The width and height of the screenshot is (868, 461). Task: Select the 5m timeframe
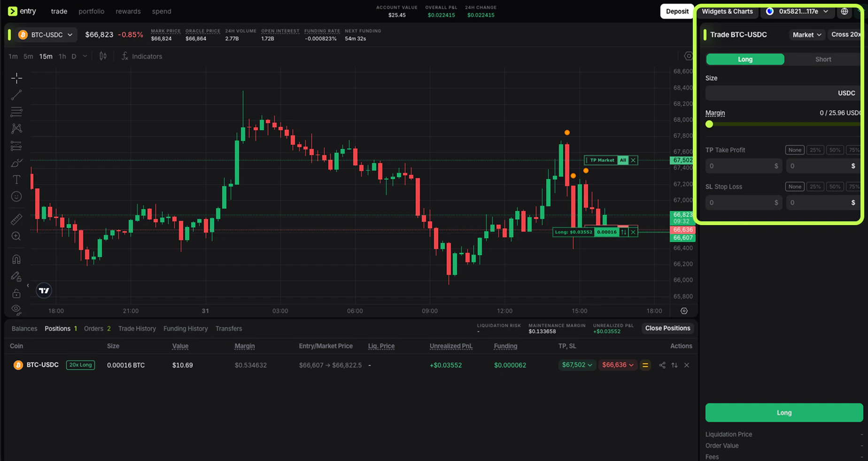click(x=28, y=56)
